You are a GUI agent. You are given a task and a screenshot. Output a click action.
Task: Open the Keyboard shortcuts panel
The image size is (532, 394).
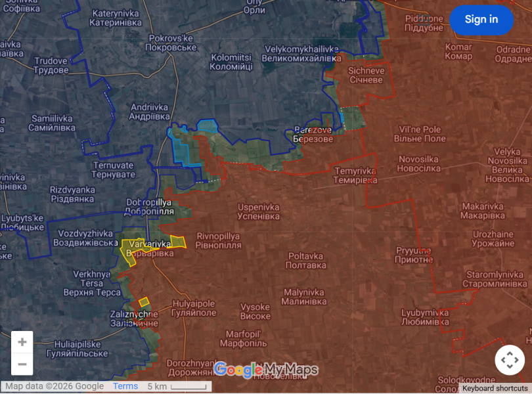click(x=496, y=388)
